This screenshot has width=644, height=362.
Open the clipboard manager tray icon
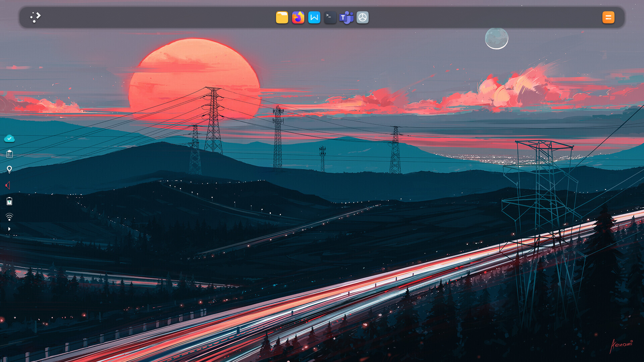point(9,154)
